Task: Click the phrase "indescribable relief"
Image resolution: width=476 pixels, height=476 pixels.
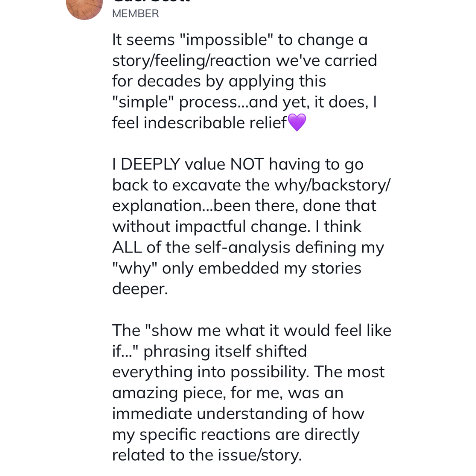Action: point(215,123)
